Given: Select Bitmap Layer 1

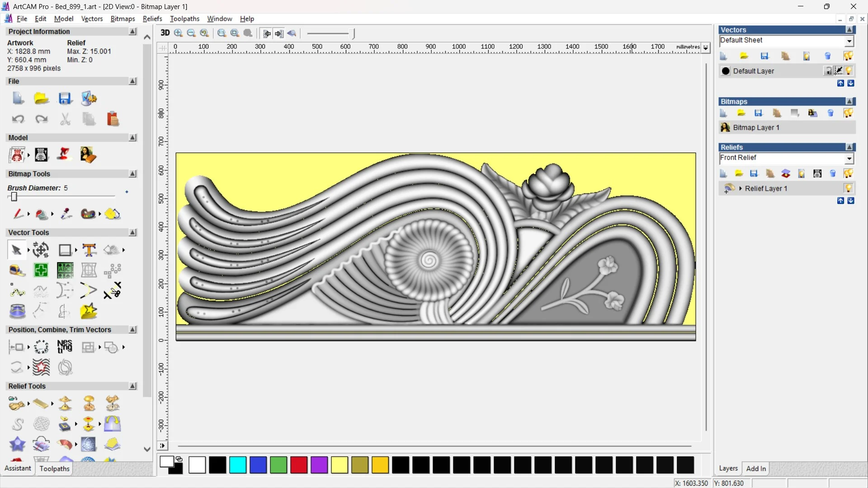Looking at the screenshot, I should (x=756, y=127).
